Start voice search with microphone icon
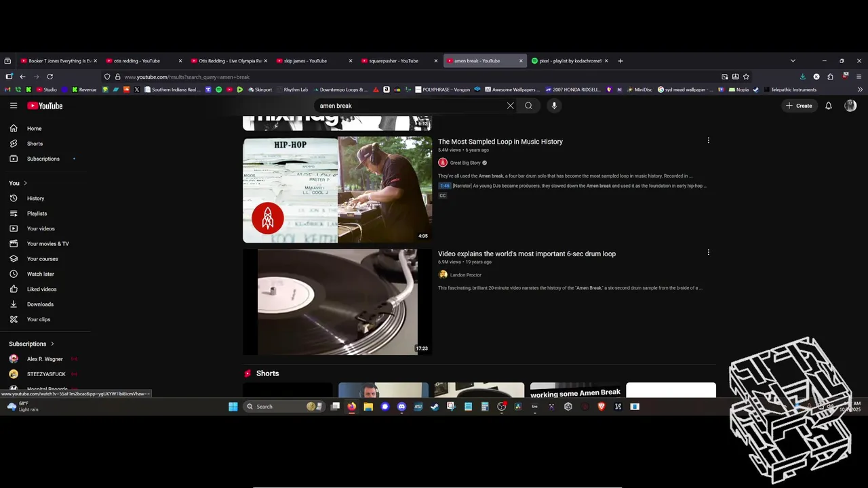868x488 pixels. point(554,106)
